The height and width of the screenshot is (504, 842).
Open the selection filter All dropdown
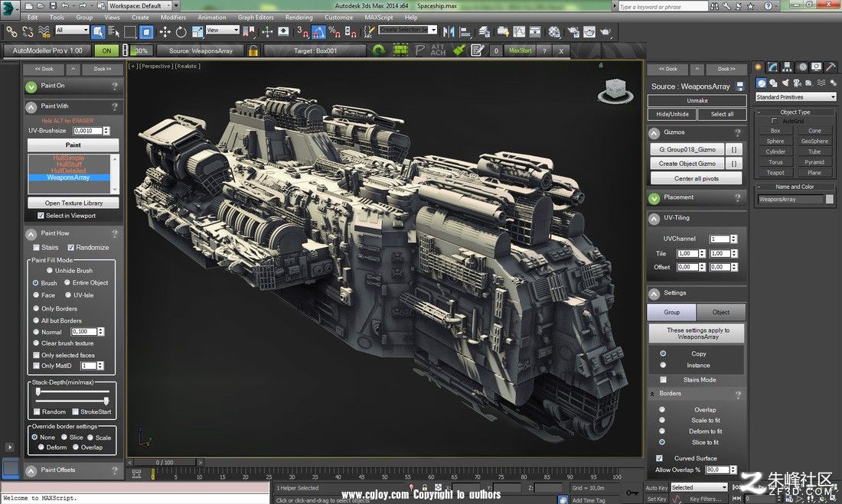click(x=71, y=30)
